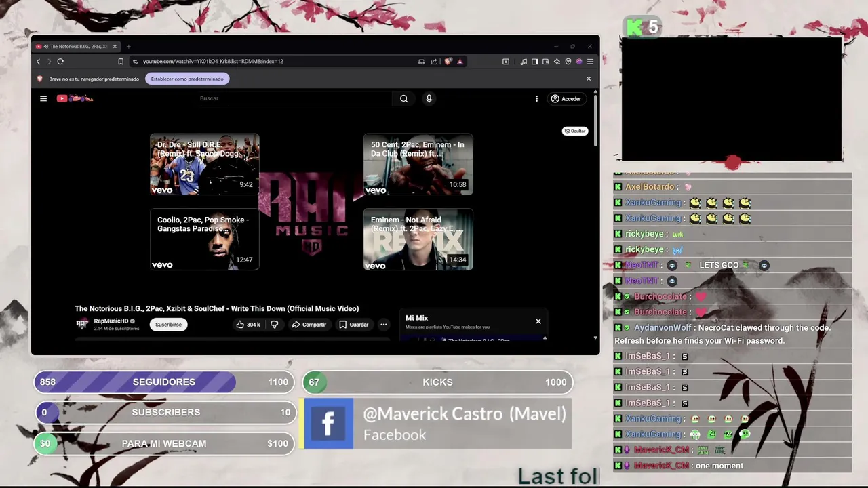
Task: Click the '@Maverick Castro (Mavel)' Facebook text
Action: coord(465,413)
